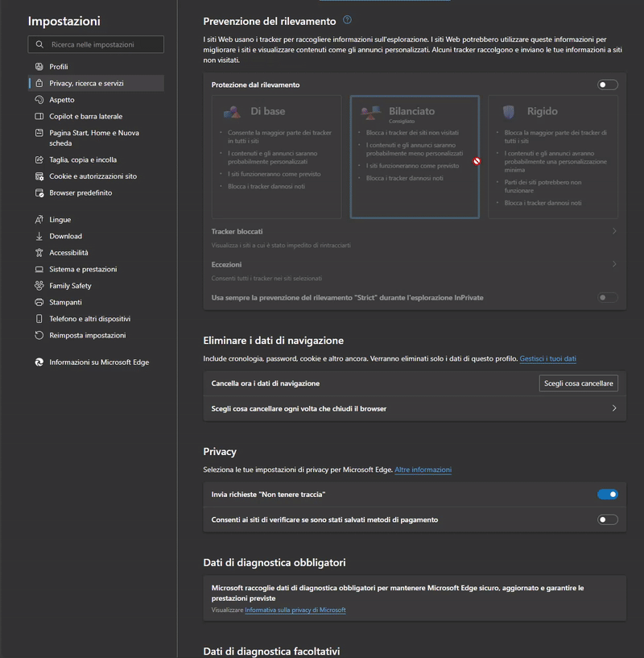Open the Sistema e prestazioni section

(x=96, y=269)
